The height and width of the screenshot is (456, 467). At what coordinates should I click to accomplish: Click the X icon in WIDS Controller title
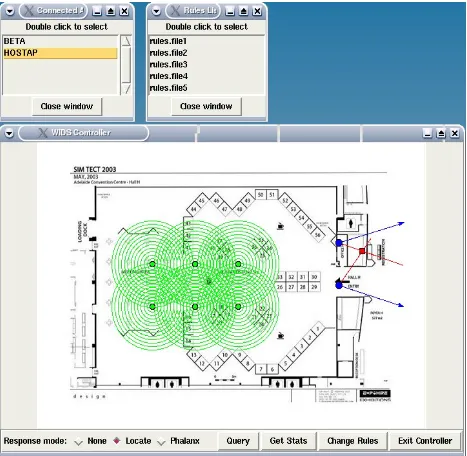(43, 133)
